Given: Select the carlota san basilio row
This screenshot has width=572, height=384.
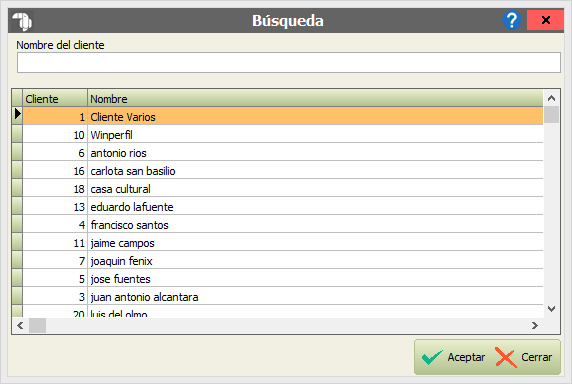Looking at the screenshot, I should coord(283,171).
